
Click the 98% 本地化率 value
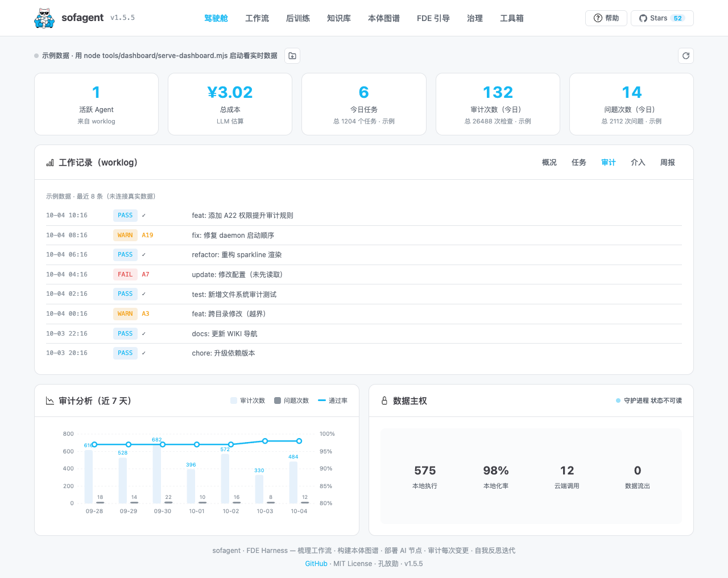pos(496,470)
